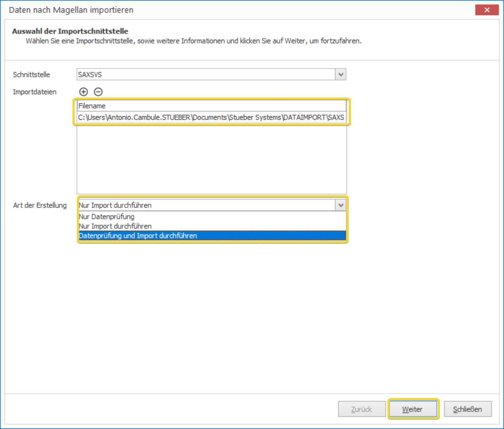Click the disabled Zurück button

point(362,409)
